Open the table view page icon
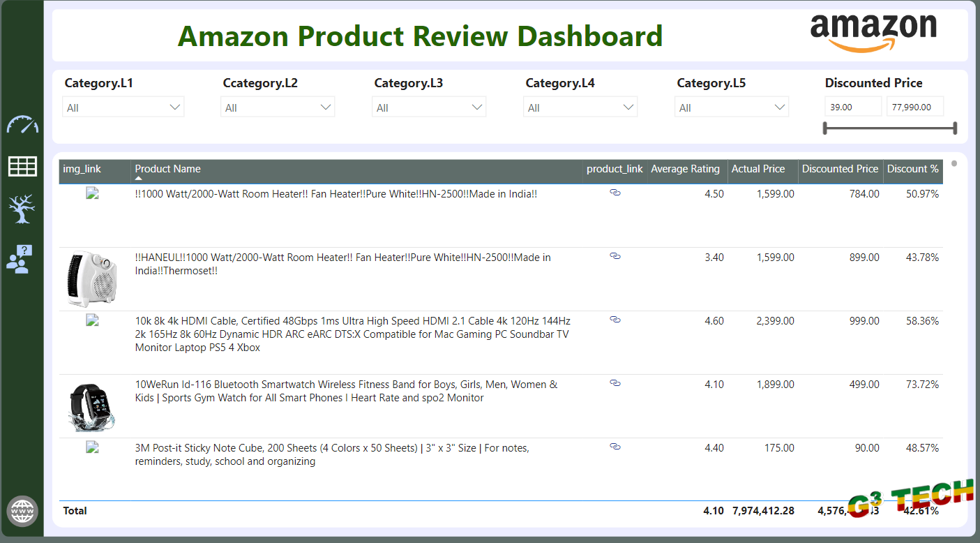 tap(22, 166)
